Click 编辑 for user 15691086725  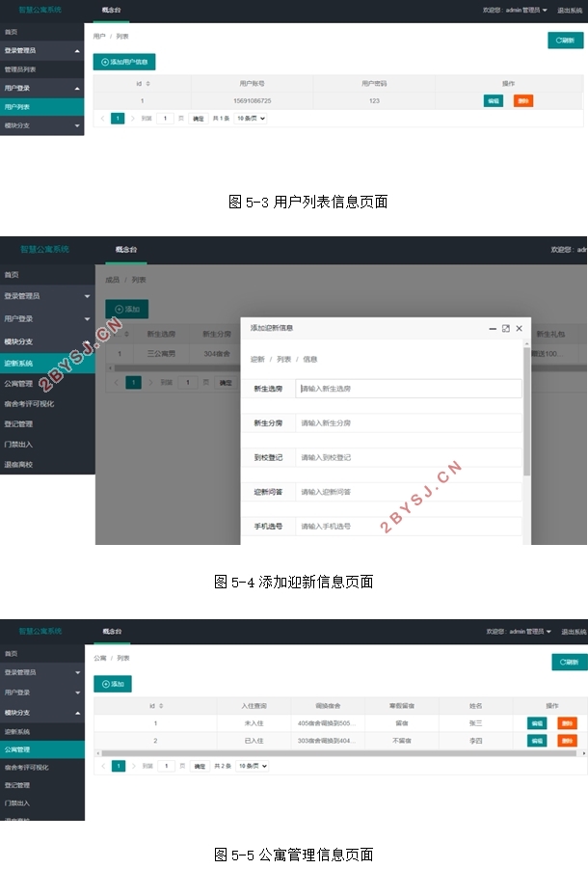point(494,101)
